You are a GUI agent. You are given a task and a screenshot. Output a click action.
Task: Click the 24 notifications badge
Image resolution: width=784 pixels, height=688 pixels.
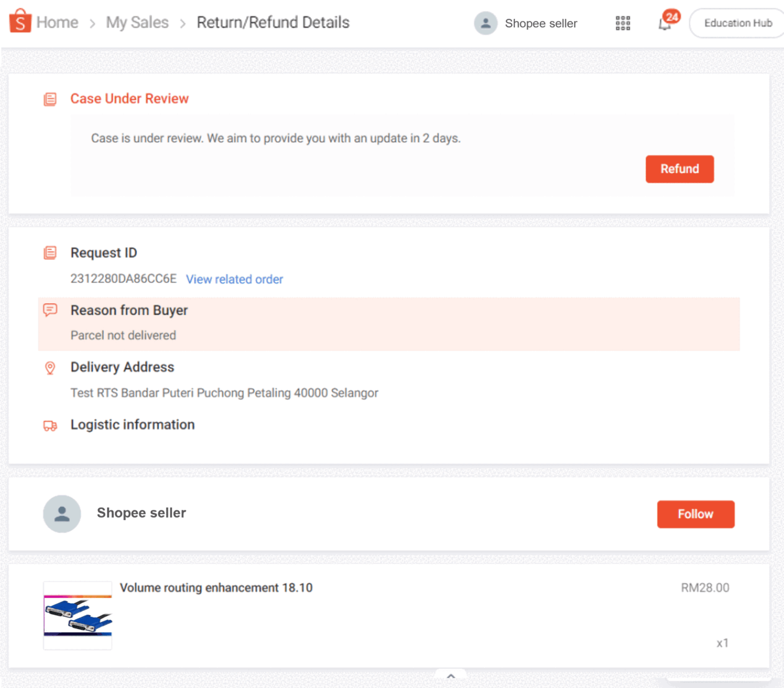coord(673,16)
